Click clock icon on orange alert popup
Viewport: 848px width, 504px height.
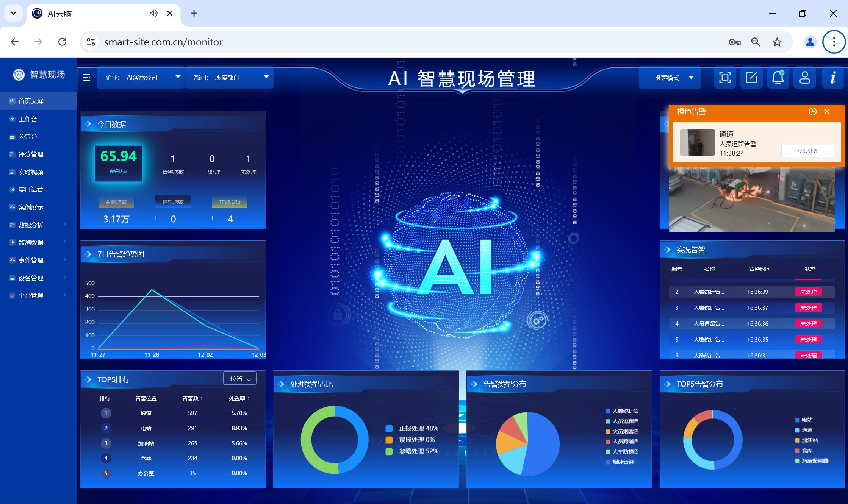[812, 111]
